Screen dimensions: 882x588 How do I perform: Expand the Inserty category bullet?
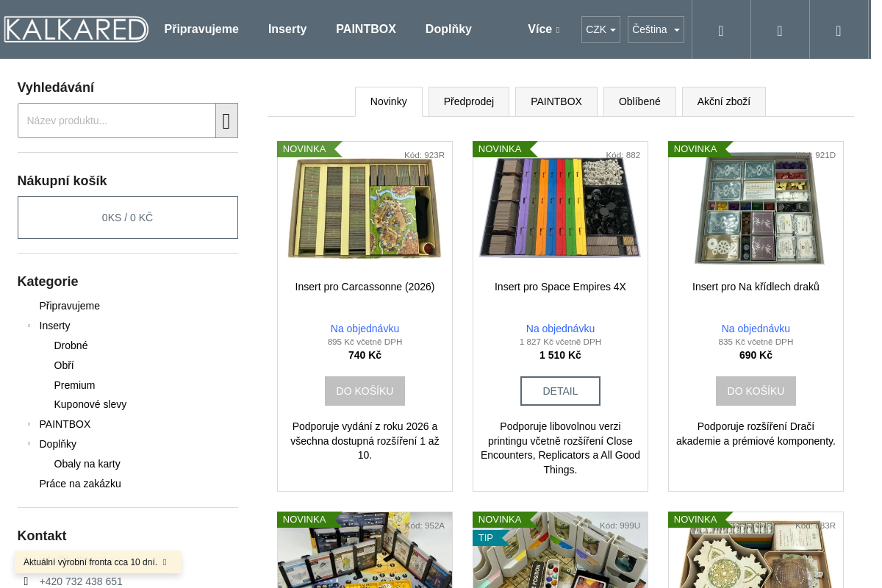(x=29, y=326)
